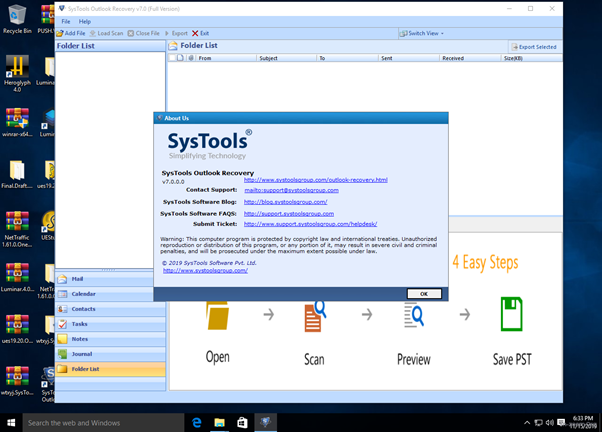Image resolution: width=602 pixels, height=432 pixels.
Task: Select the Calendar navigation item
Action: pyautogui.click(x=110, y=294)
